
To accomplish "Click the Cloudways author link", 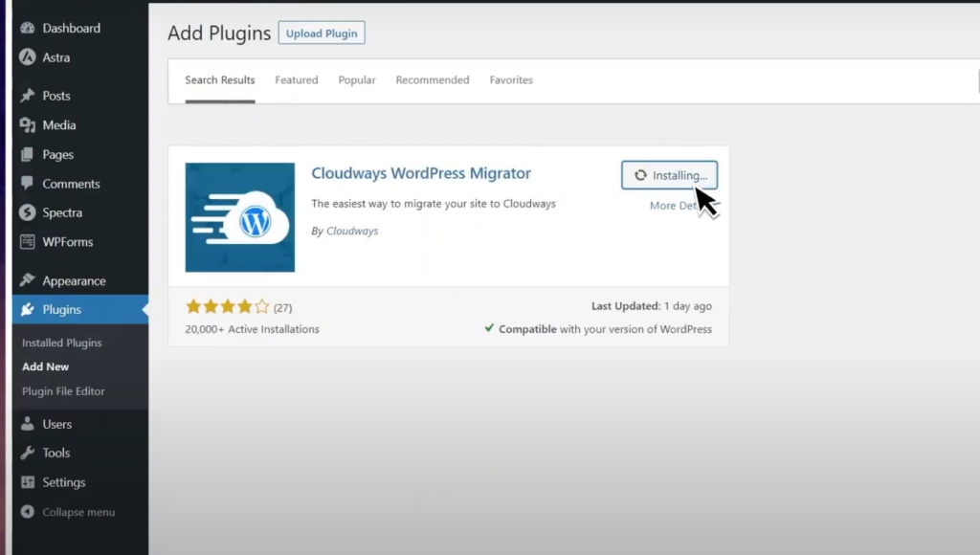I will pos(352,231).
